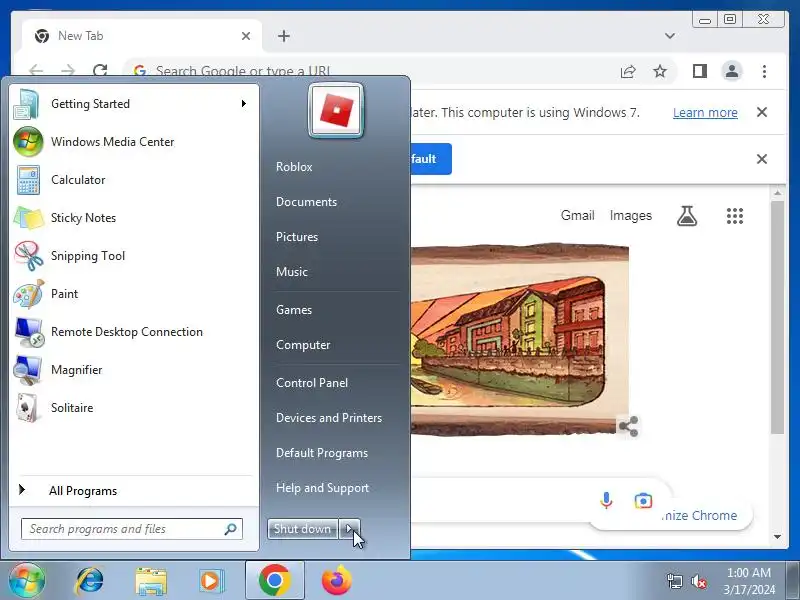Follow the Learn more link
This screenshot has width=800, height=600.
click(x=705, y=112)
